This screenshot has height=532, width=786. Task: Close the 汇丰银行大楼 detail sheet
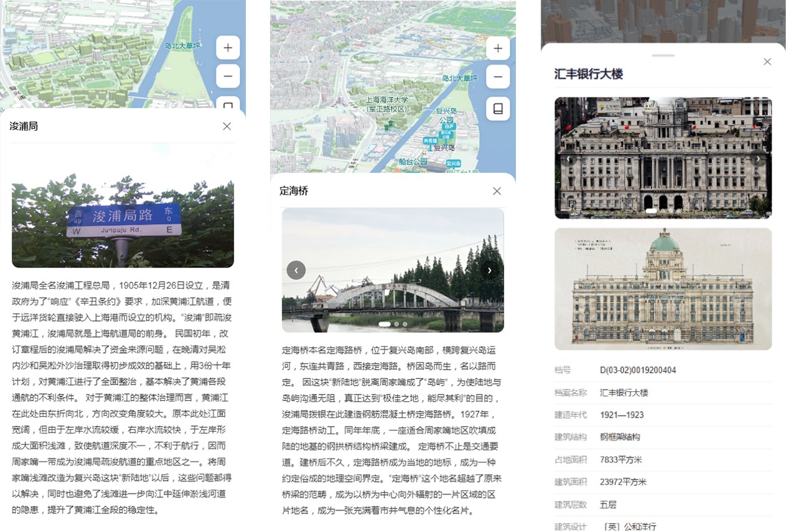[x=767, y=62]
